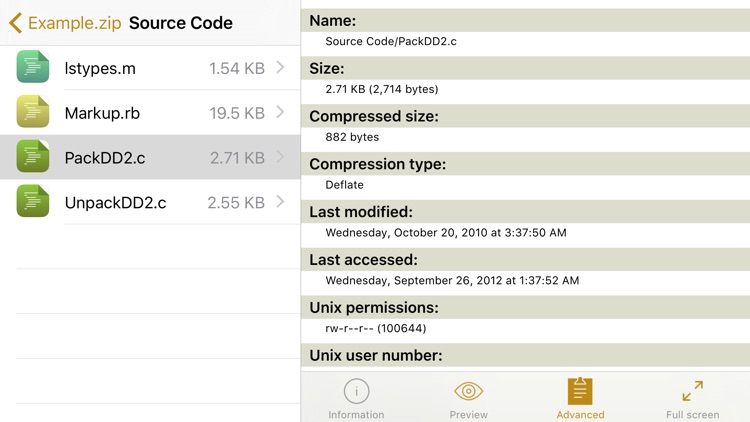
Task: Click the UnpackDD2.c file icon
Action: coord(33,202)
